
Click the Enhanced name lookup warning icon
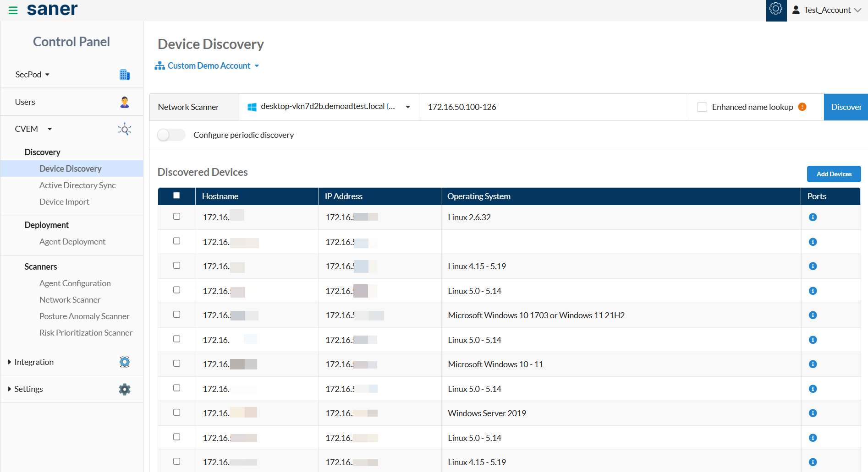coord(802,107)
